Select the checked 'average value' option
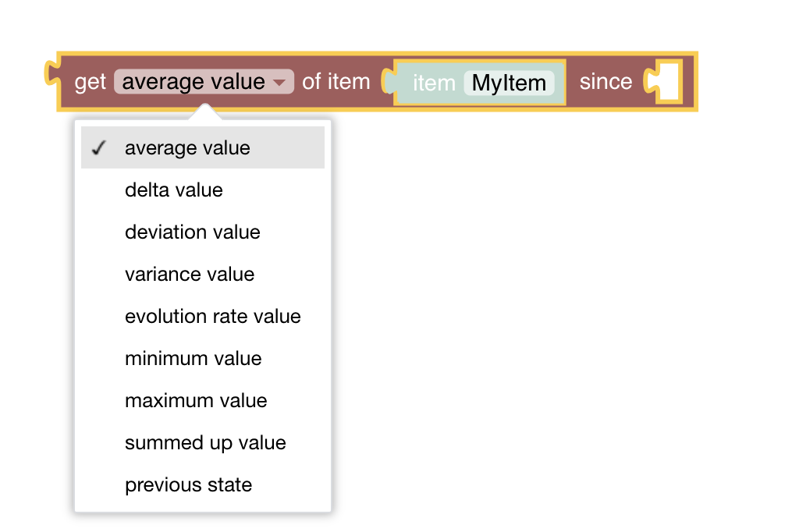This screenshot has height=532, width=799. point(187,148)
